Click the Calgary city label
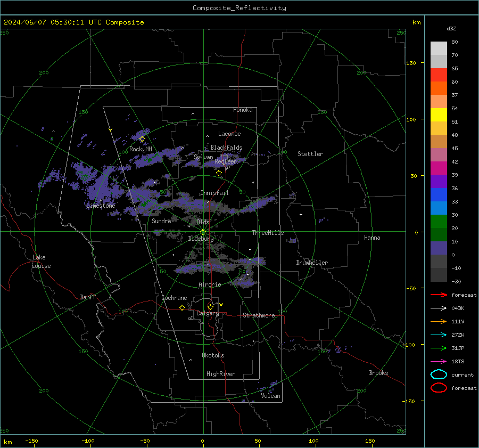479x448 pixels. click(208, 313)
